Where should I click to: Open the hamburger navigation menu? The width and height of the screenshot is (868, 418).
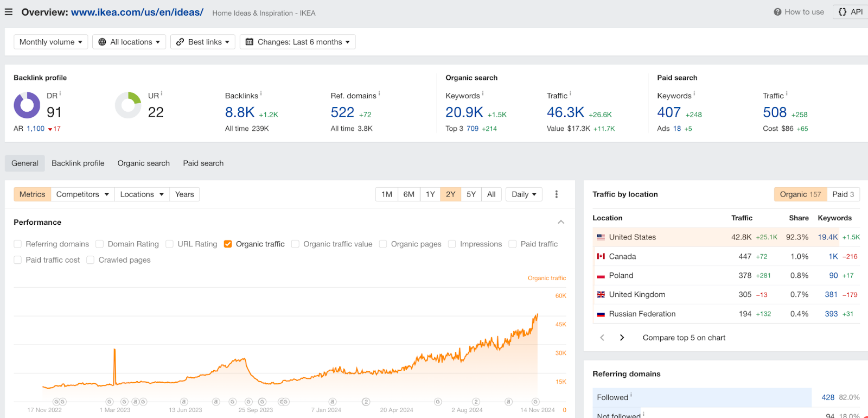tap(9, 12)
